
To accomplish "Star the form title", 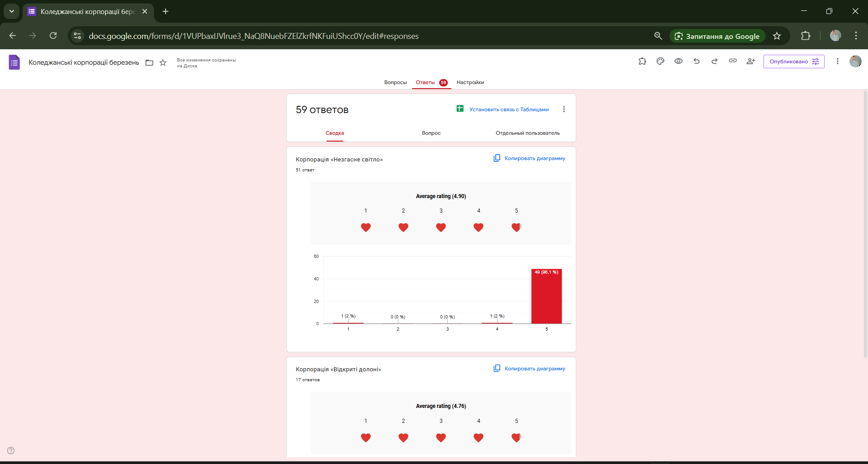I will coord(163,63).
